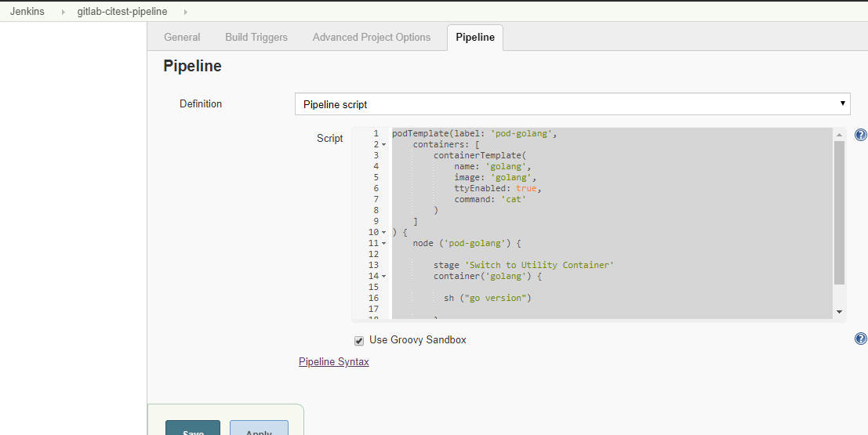This screenshot has width=868, height=435.
Task: Click the Save button
Action: click(193, 428)
